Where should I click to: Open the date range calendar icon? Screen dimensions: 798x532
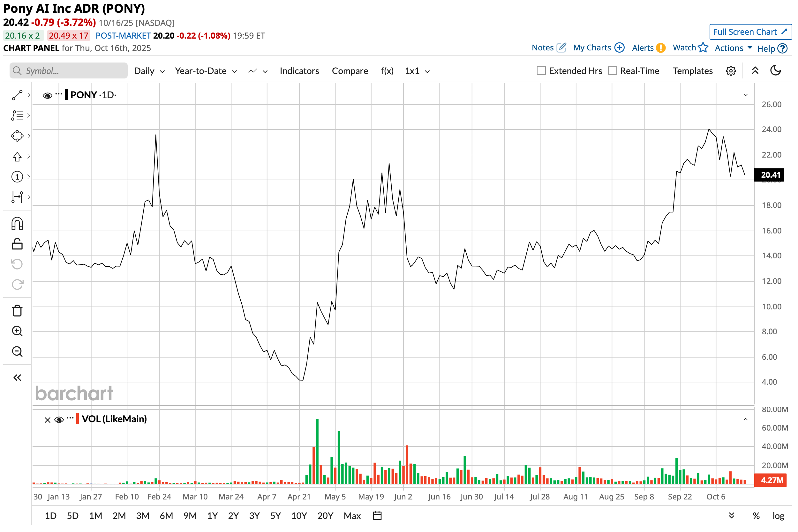click(378, 516)
